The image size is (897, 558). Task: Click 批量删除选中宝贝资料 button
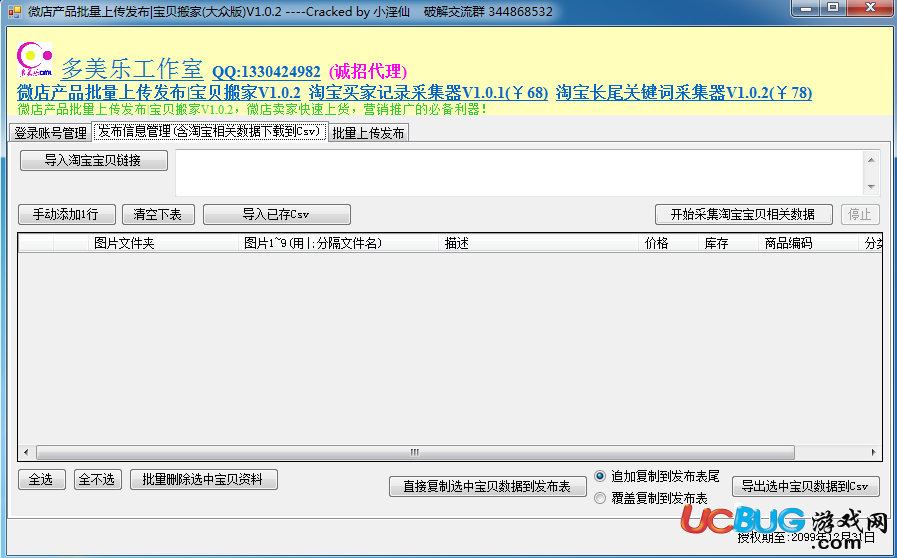(204, 480)
